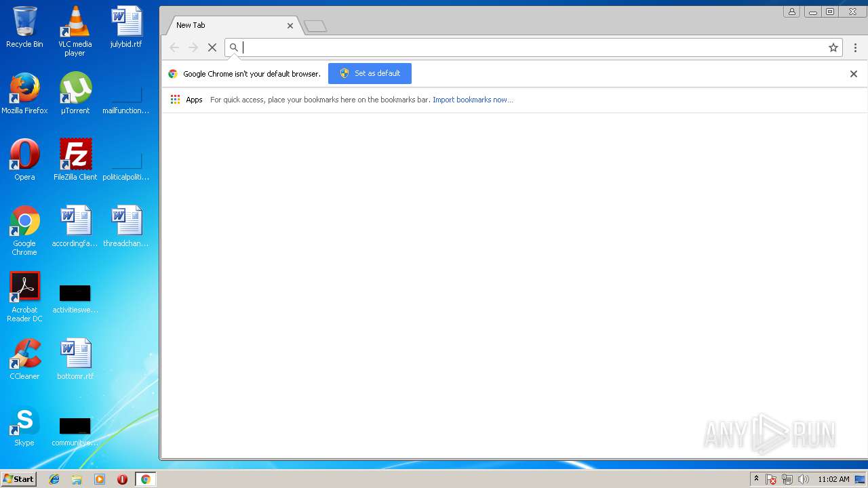Open media player from taskbar
Image resolution: width=868 pixels, height=488 pixels.
(100, 479)
